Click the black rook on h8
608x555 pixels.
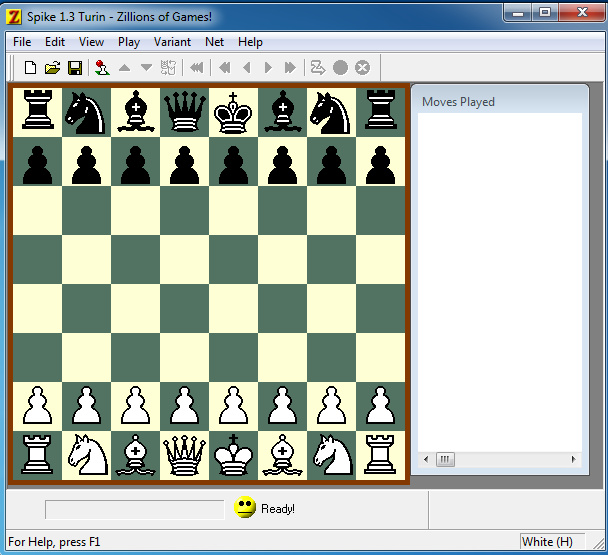380,112
